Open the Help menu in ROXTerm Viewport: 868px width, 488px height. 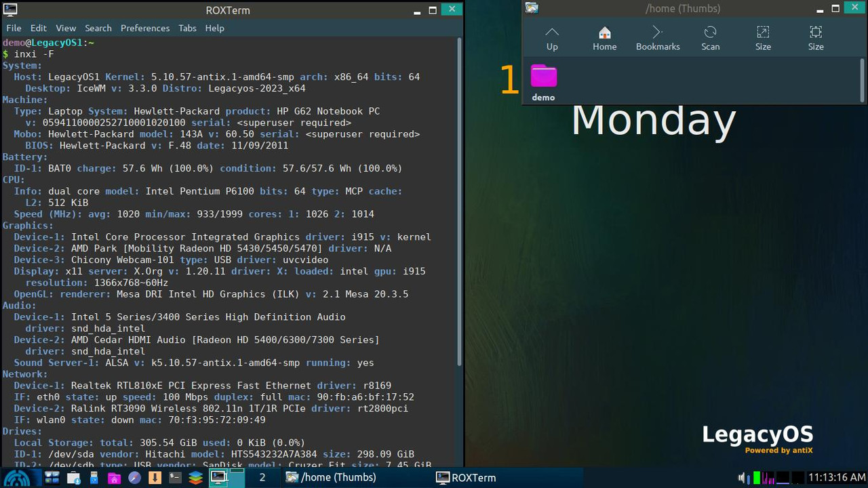point(214,28)
